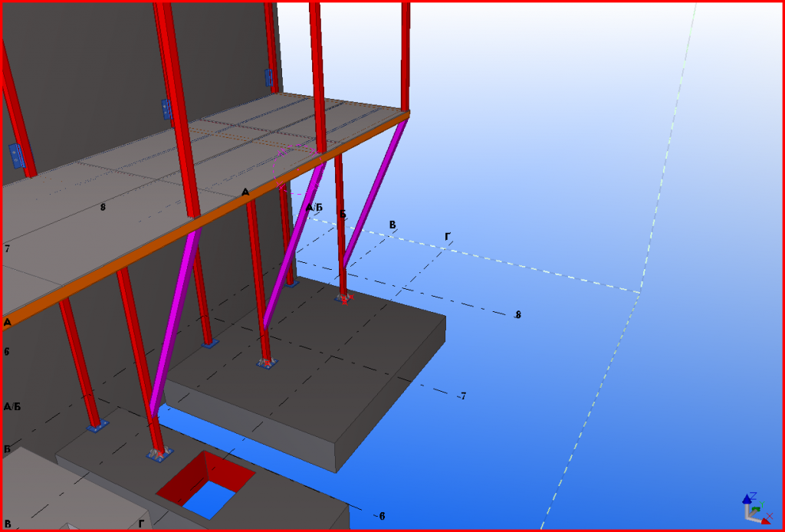Select the base plate beside the red floor opening
This screenshot has width=785, height=532.
point(159,455)
